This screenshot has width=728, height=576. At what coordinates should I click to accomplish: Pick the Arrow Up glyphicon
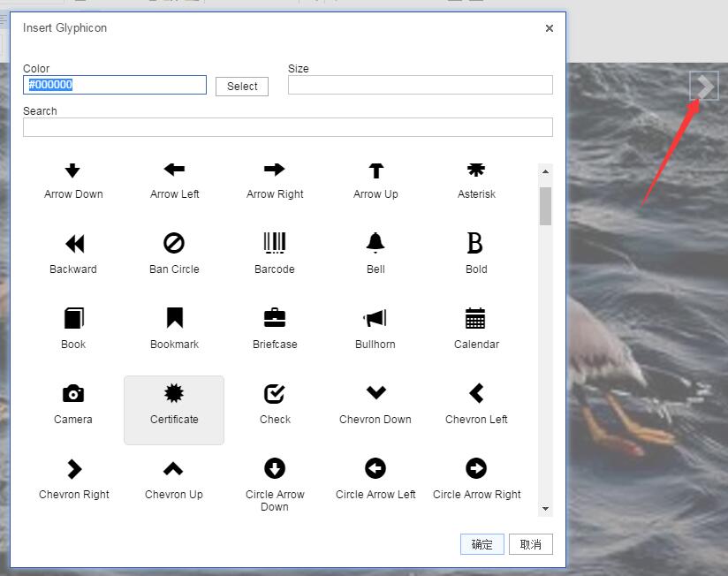375,181
